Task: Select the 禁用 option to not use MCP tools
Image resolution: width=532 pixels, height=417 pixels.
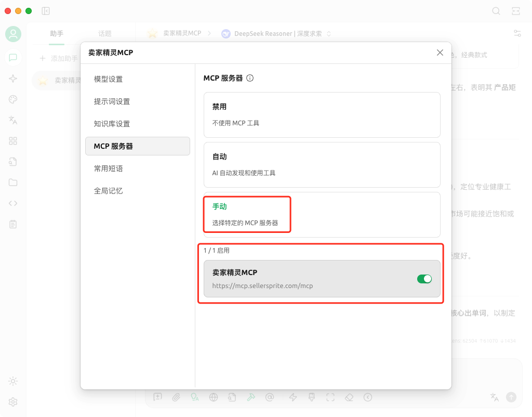Action: tap(322, 114)
